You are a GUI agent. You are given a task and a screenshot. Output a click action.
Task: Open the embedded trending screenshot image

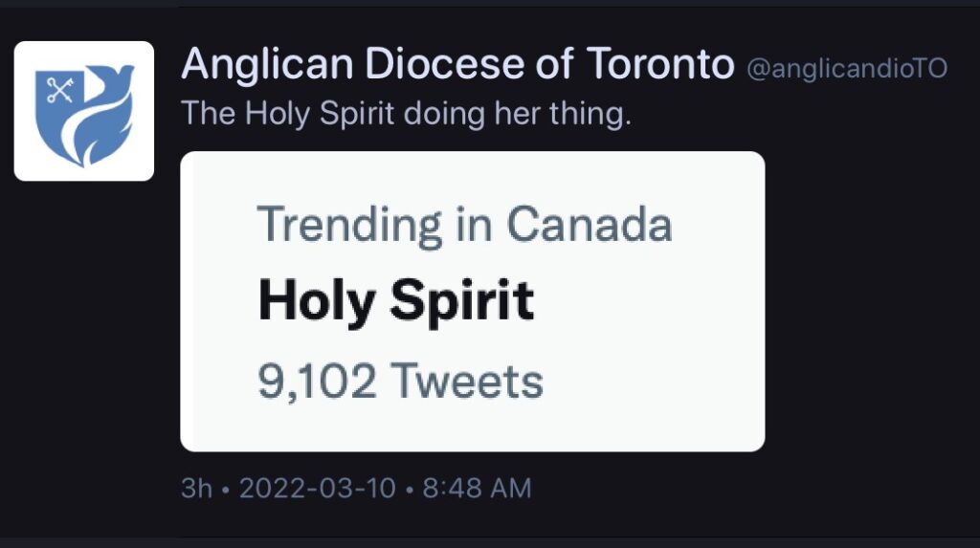tap(473, 301)
